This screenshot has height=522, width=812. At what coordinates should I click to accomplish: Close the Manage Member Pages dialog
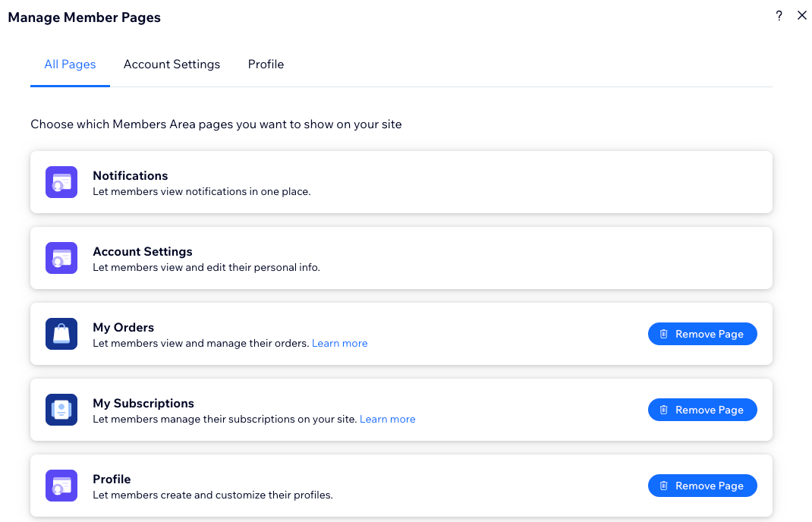point(801,16)
